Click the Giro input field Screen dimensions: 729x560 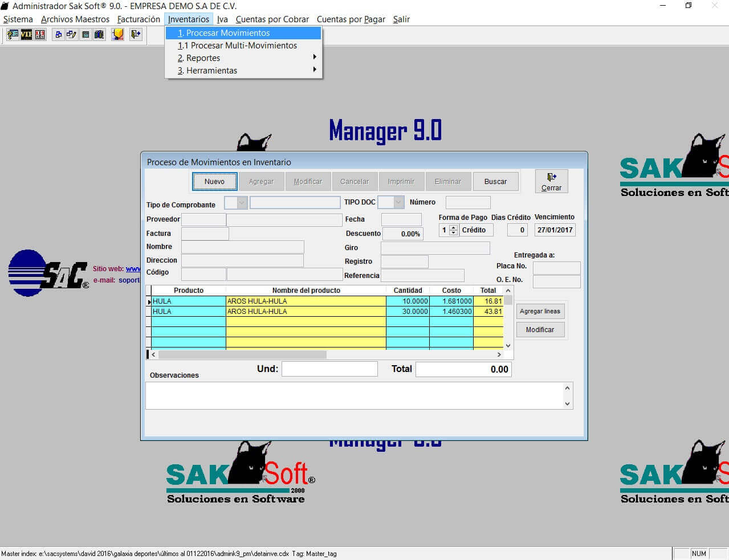(x=435, y=248)
